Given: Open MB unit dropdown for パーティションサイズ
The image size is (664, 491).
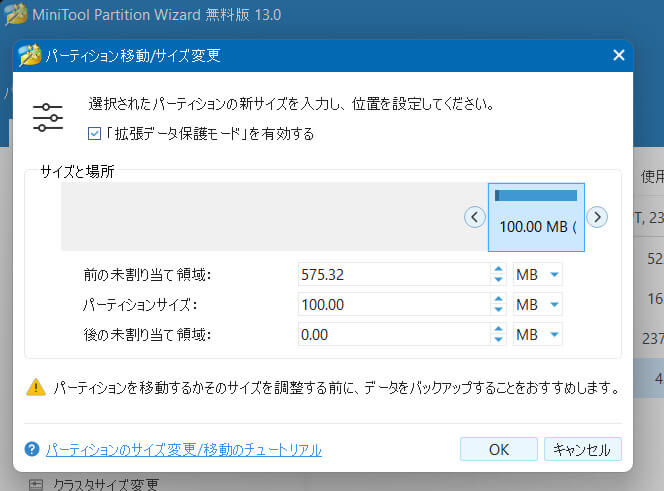Looking at the screenshot, I should point(537,305).
